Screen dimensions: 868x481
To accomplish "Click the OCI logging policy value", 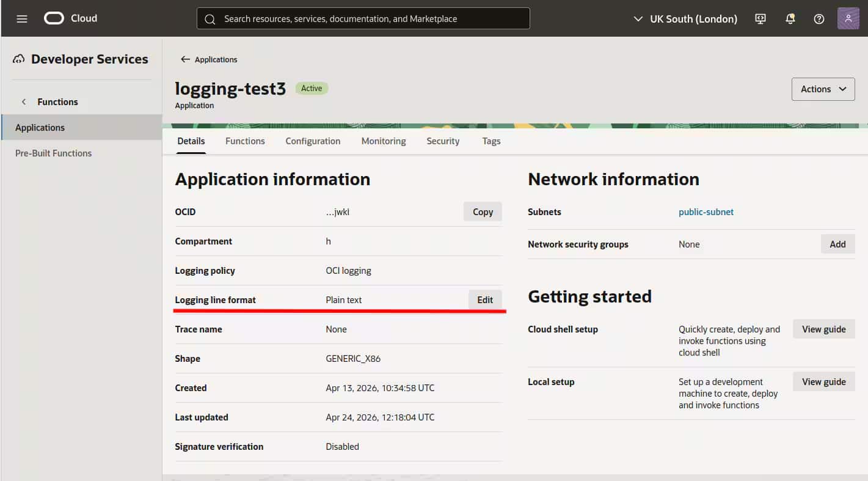I will point(349,271).
